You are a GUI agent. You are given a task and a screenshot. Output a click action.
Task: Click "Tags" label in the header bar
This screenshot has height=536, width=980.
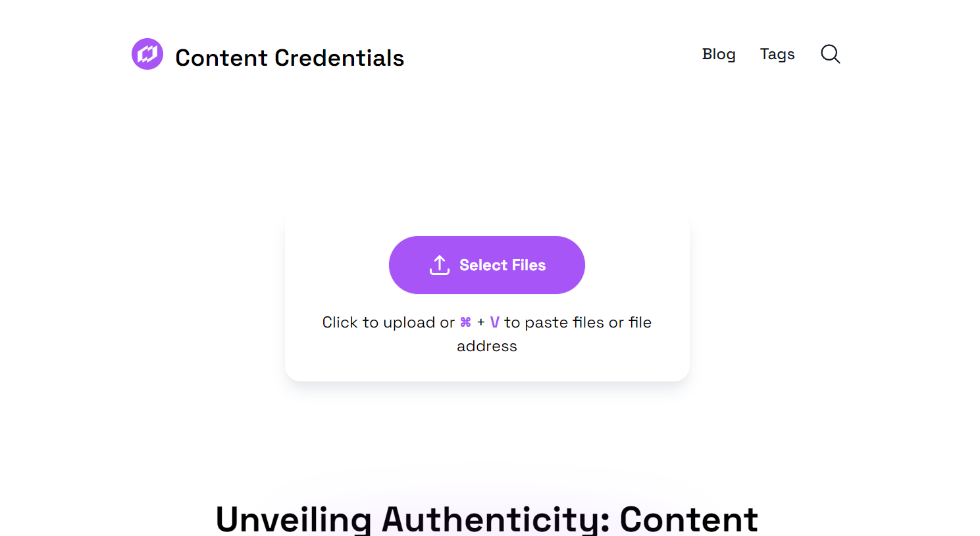(777, 55)
